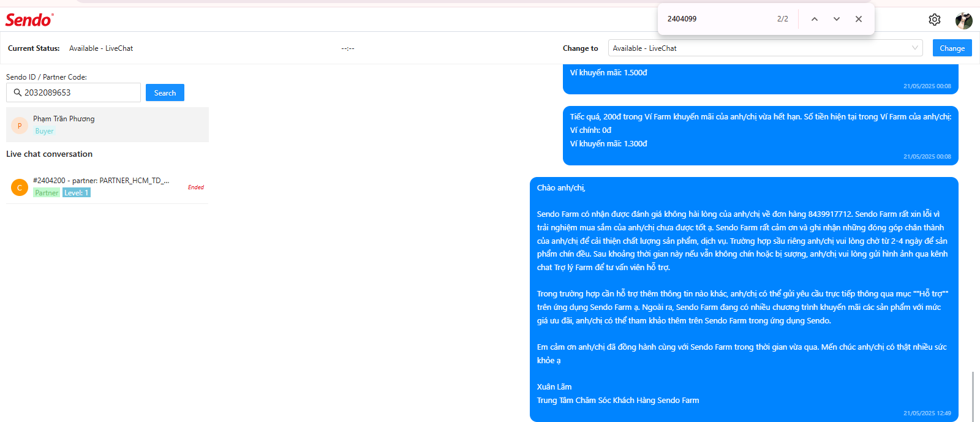Image resolution: width=980 pixels, height=422 pixels.
Task: Click the Live chat conversation heading
Action: 49,154
